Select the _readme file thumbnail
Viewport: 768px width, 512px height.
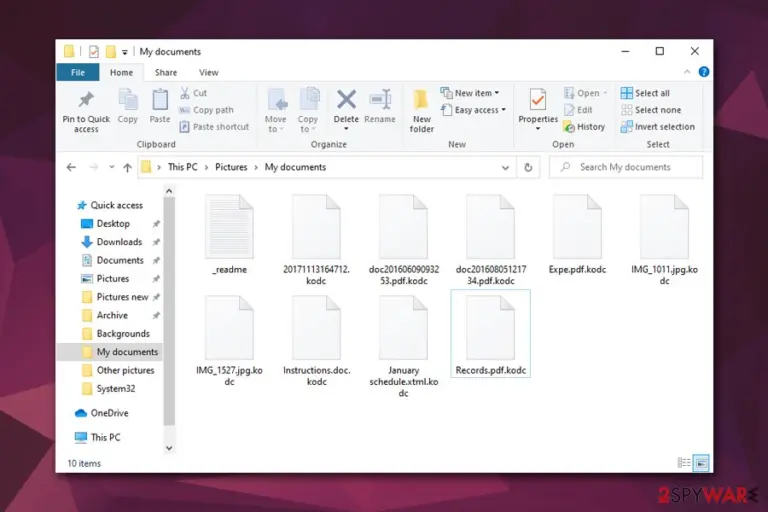point(229,226)
